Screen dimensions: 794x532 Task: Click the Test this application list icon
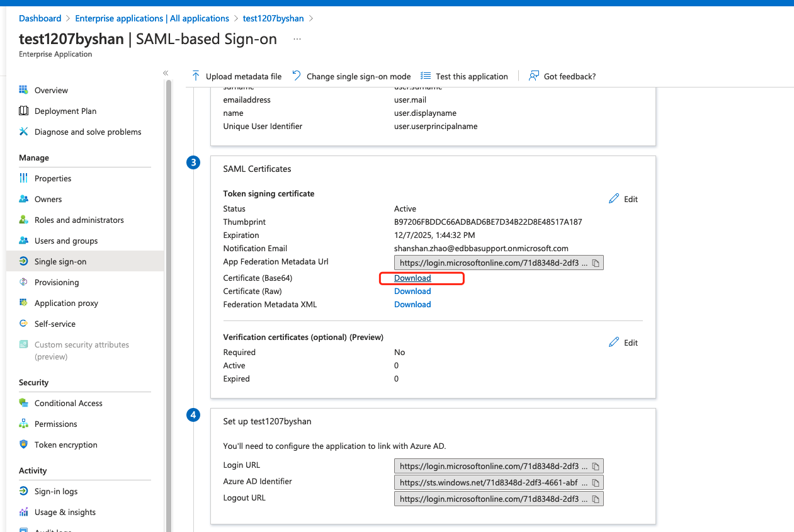click(x=426, y=76)
